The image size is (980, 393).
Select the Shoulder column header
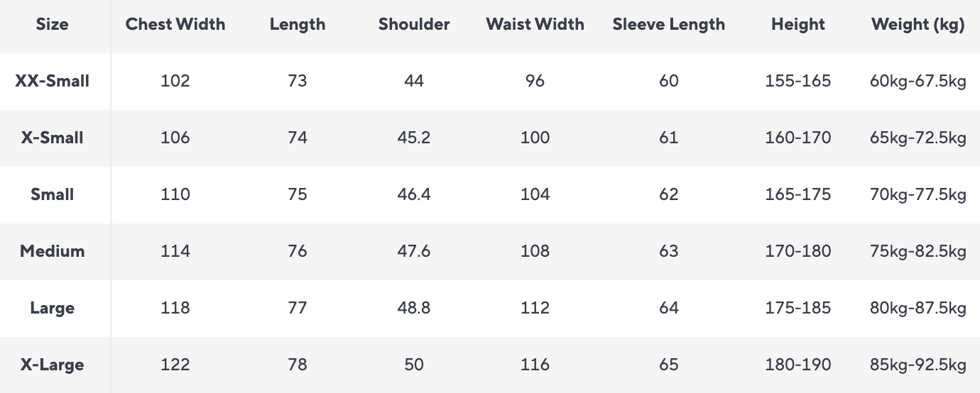pyautogui.click(x=414, y=24)
